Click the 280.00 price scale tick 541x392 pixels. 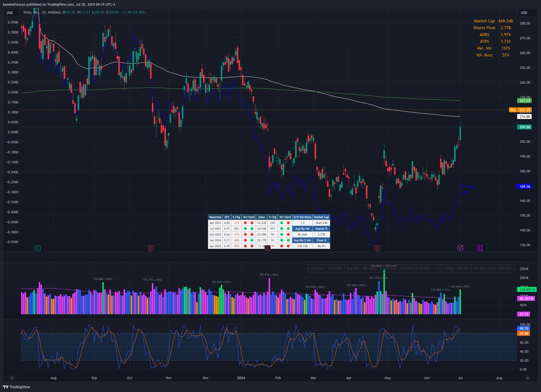click(525, 23)
